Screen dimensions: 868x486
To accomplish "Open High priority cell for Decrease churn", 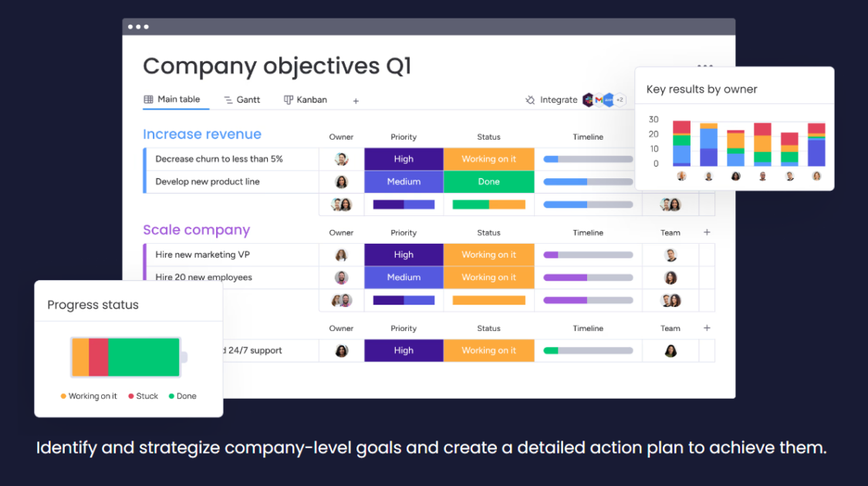I will pos(404,160).
